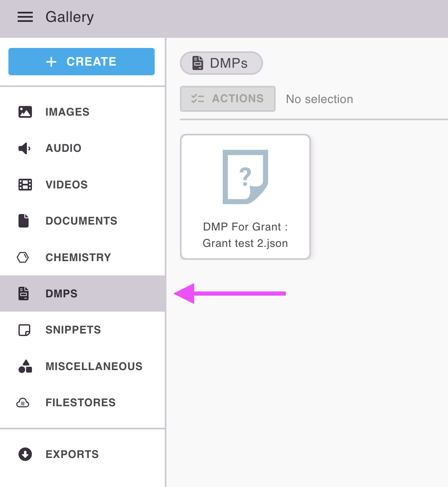The height and width of the screenshot is (487, 448).
Task: Select DMPS in the sidebar
Action: tap(61, 294)
